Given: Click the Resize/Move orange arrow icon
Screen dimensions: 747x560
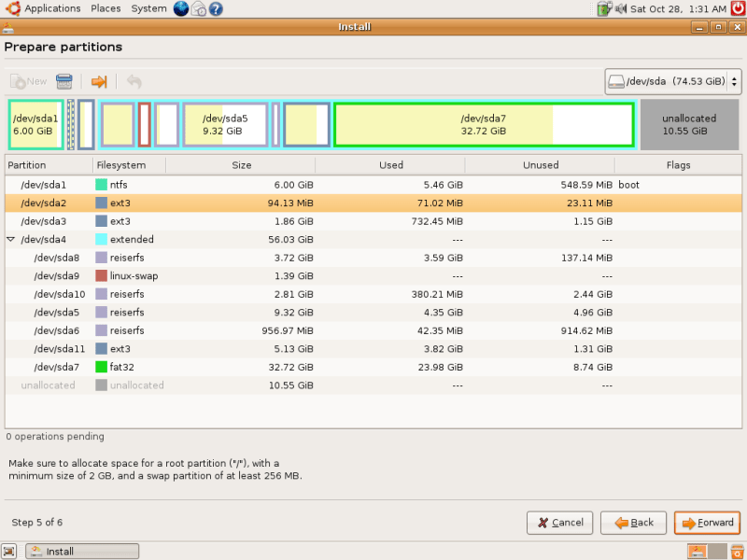Looking at the screenshot, I should 99,81.
